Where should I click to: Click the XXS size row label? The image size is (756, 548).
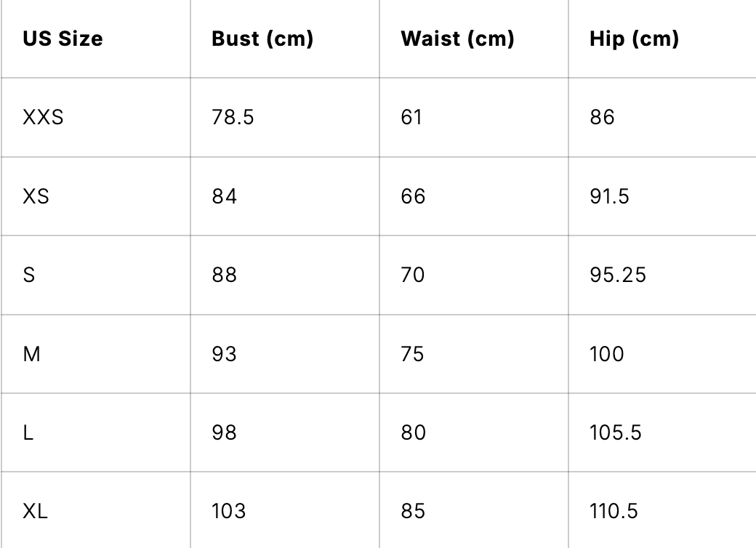click(43, 117)
